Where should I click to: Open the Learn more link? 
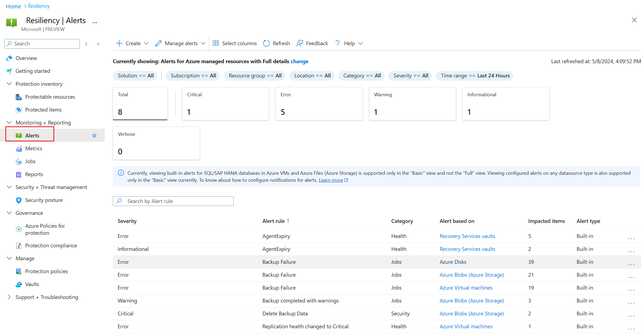coord(331,180)
